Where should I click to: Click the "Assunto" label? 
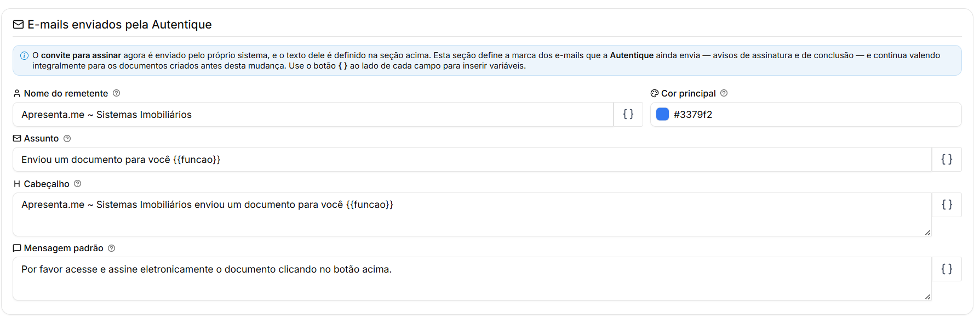(x=41, y=139)
